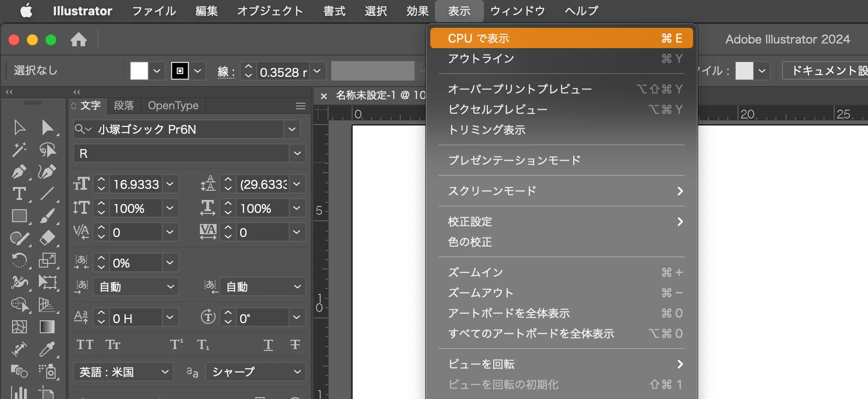This screenshot has width=868, height=399.
Task: Select the Lasso tool
Action: coord(48,150)
